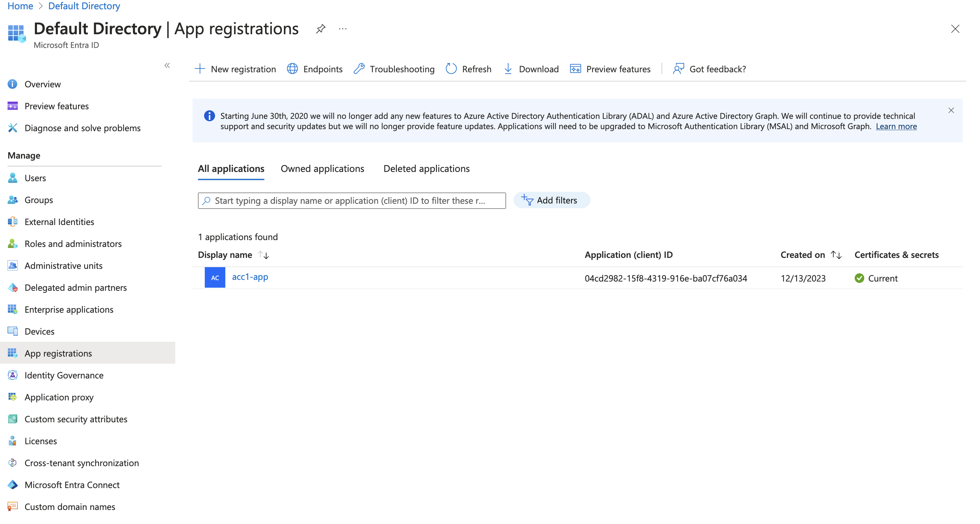Open Microsoft Entra Connect
The height and width of the screenshot is (524, 980).
72,484
